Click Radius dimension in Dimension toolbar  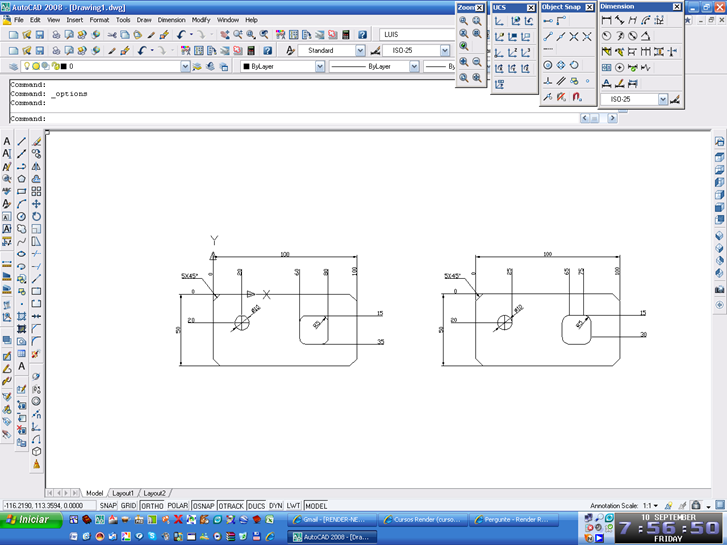606,36
